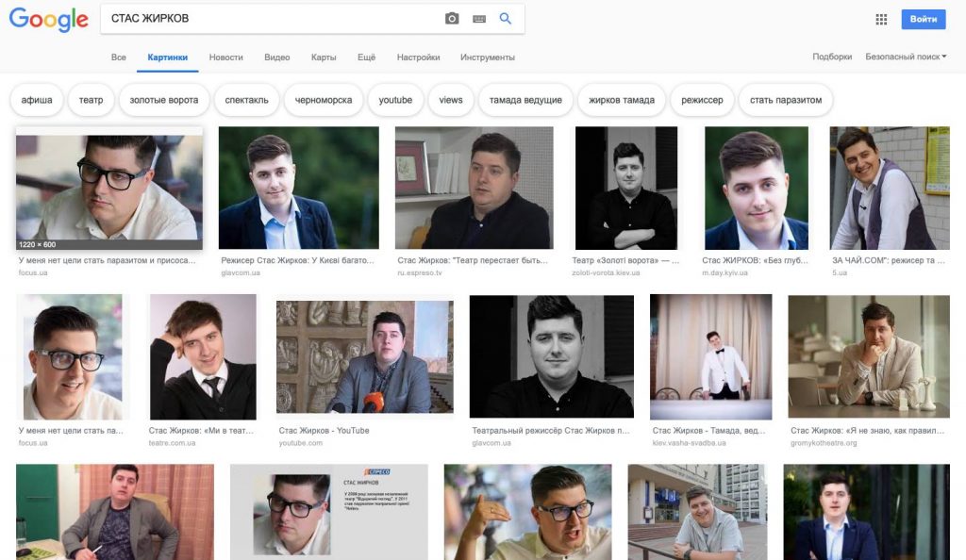Open the Театральный режиссёр glavcom.ua image
Image resolution: width=966 pixels, height=560 pixels.
point(551,357)
